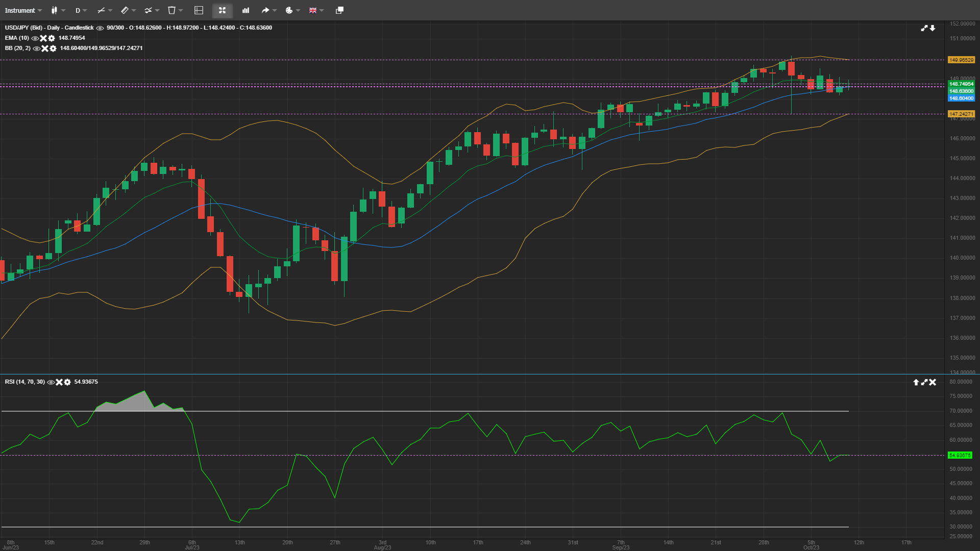
Task: Click the trash delete icon
Action: tap(171, 10)
